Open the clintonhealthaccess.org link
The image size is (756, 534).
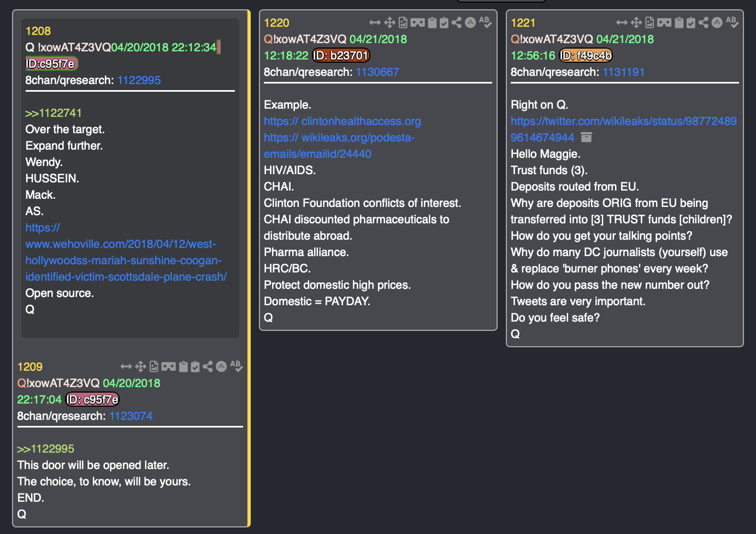tap(342, 121)
